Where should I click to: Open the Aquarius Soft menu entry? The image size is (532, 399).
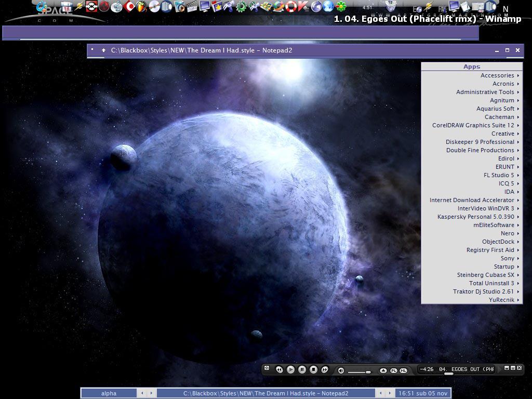(472, 109)
